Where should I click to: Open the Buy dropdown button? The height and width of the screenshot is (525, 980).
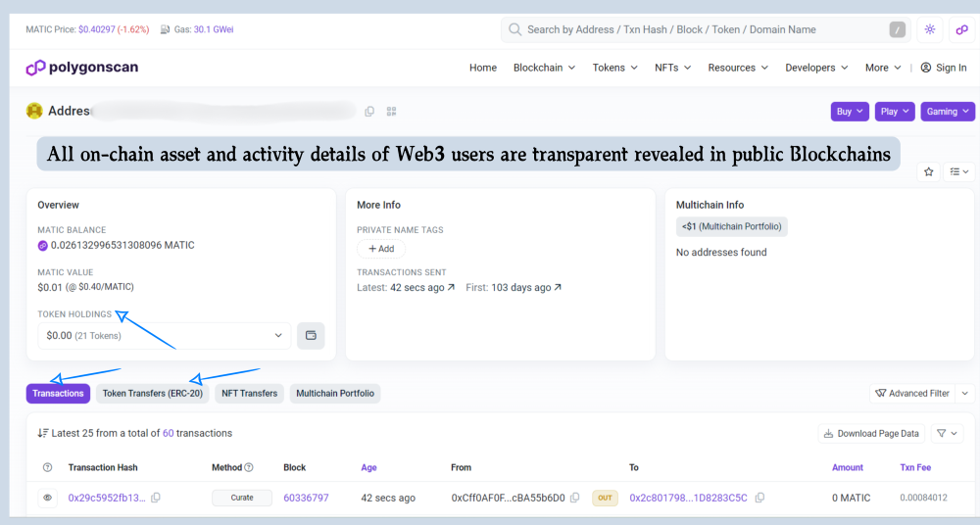click(x=850, y=112)
